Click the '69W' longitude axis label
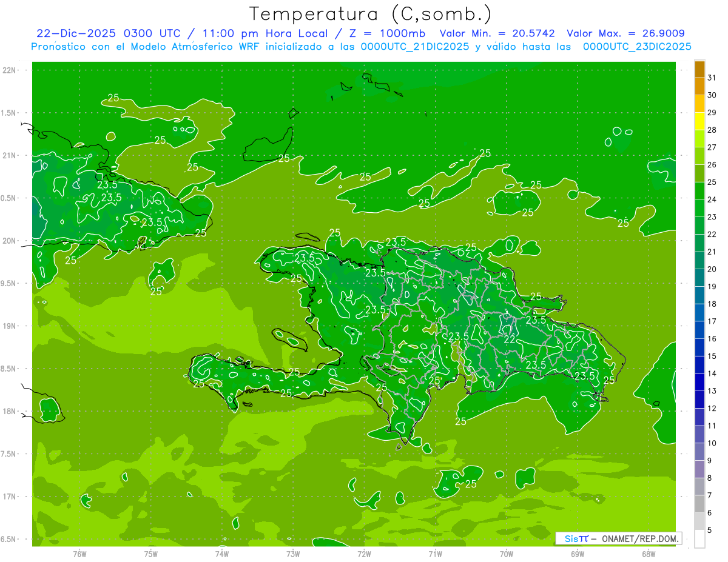728x562 pixels. (x=578, y=554)
